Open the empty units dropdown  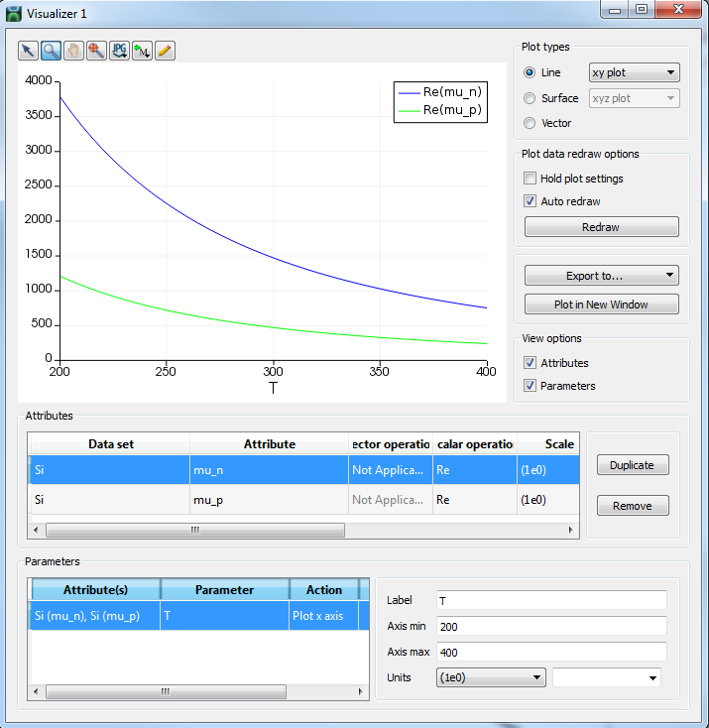pyautogui.click(x=607, y=677)
